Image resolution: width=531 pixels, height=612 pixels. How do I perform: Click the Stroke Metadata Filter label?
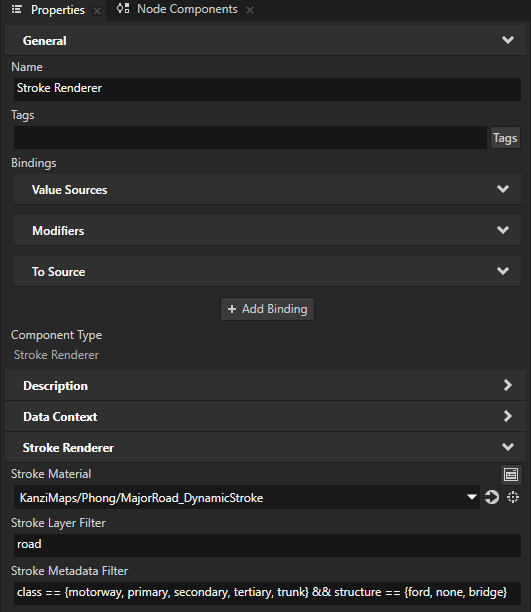[x=69, y=571]
